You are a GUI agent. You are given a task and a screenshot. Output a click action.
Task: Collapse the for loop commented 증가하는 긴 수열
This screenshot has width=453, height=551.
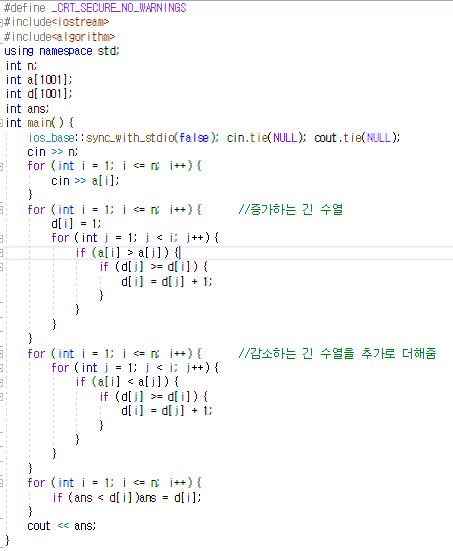click(x=1, y=210)
